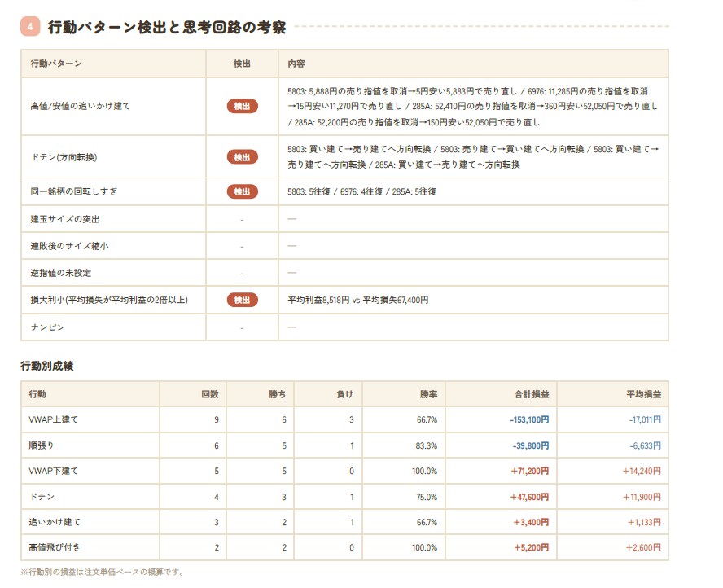Click the -6,633円 average value
This screenshot has height=588, width=723.
(646, 445)
